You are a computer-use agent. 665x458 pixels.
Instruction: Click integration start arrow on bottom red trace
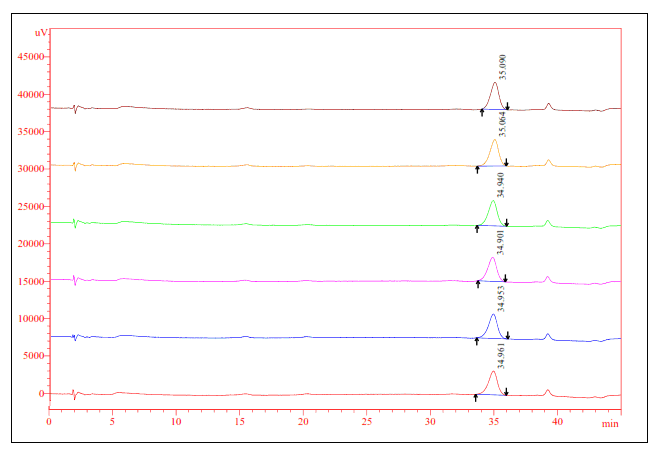coord(476,397)
